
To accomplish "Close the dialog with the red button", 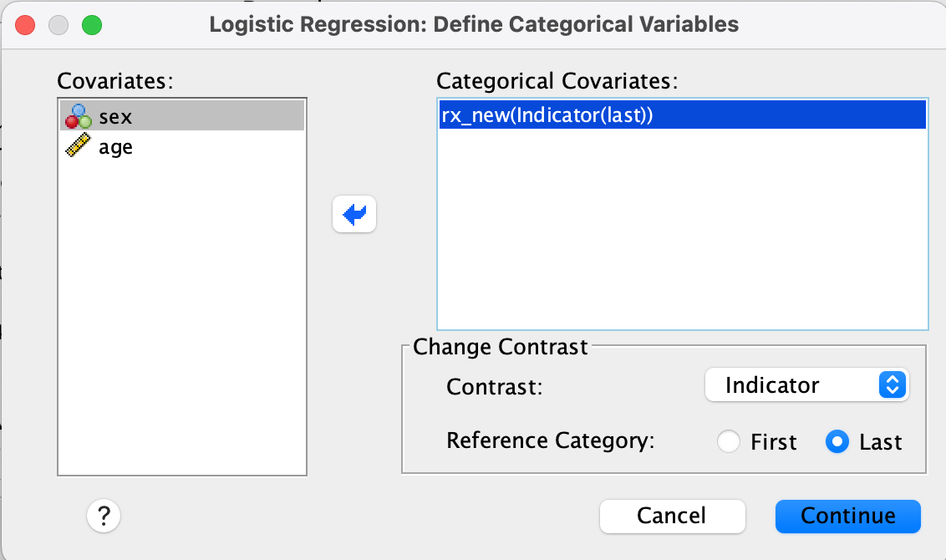I will 25,24.
